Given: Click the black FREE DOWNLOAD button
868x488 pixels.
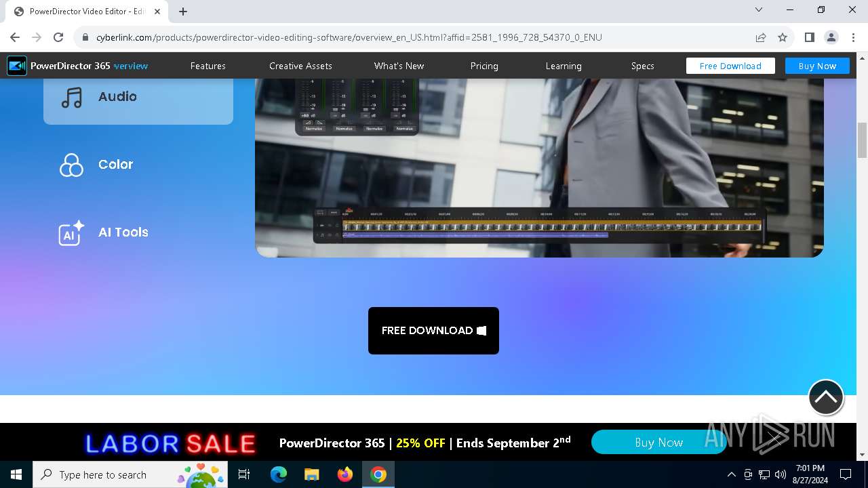Looking at the screenshot, I should coord(433,331).
